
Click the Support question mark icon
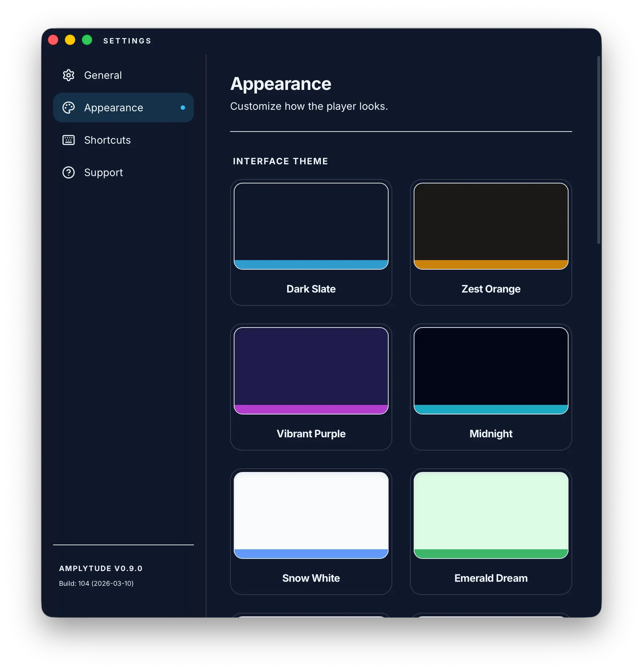tap(69, 172)
